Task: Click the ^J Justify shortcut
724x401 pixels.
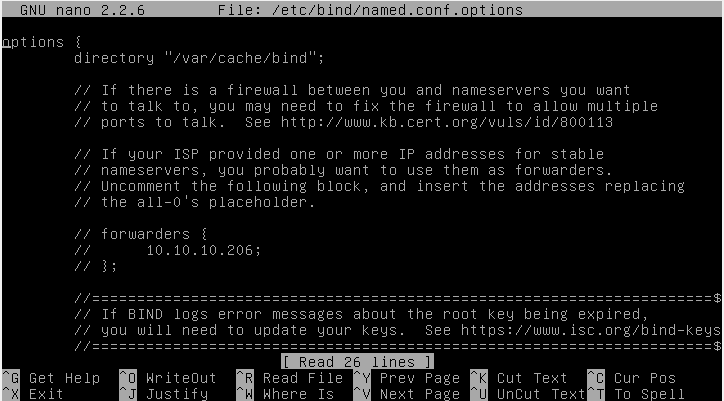Action: click(163, 394)
